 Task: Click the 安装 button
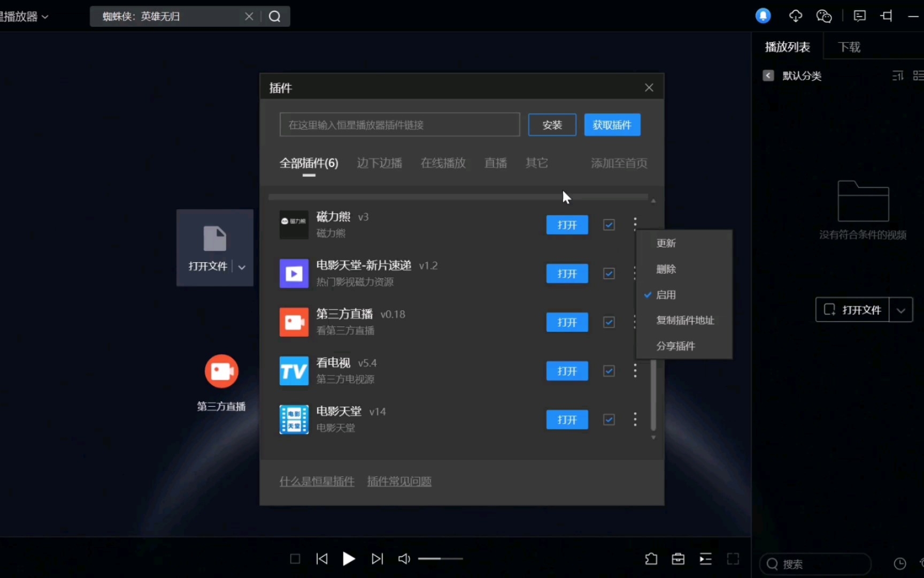pyautogui.click(x=552, y=125)
